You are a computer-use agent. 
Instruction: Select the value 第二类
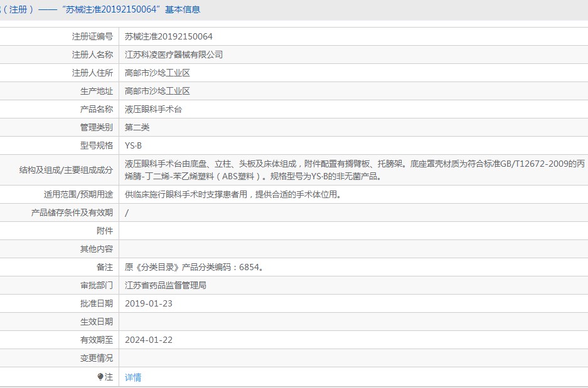[137, 127]
